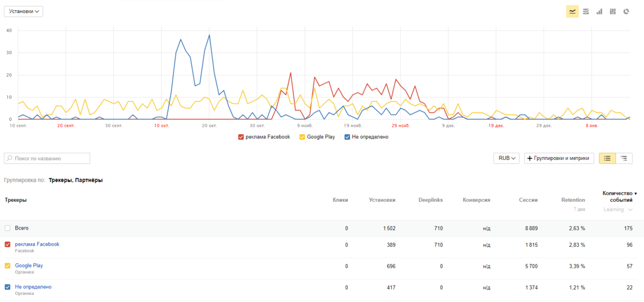
Task: Toggle the Всего row checkbox
Action: [8, 229]
